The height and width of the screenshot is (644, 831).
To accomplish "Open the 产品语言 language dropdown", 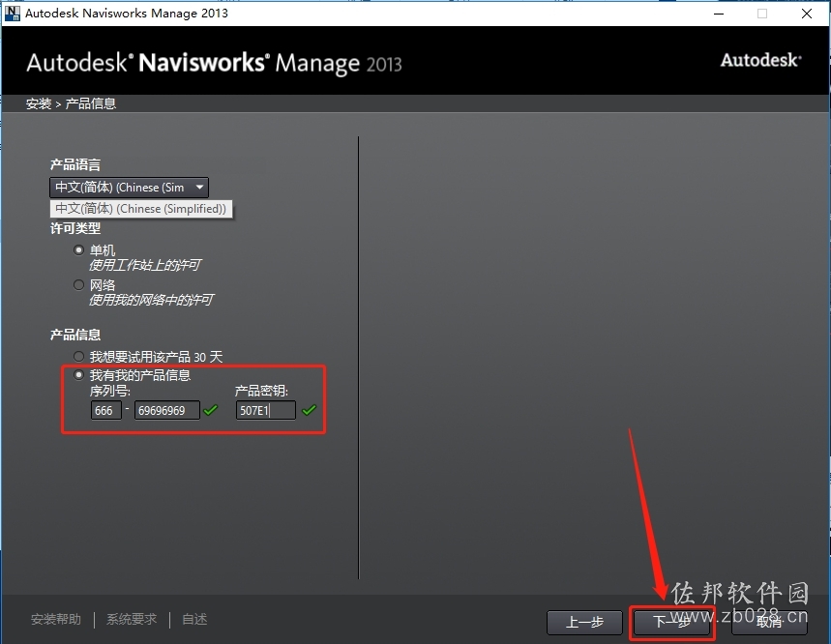I will pos(130,188).
